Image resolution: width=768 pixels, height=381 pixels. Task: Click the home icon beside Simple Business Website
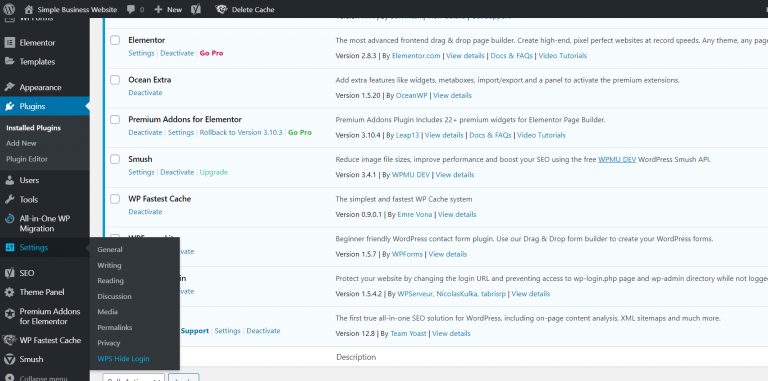tap(29, 9)
